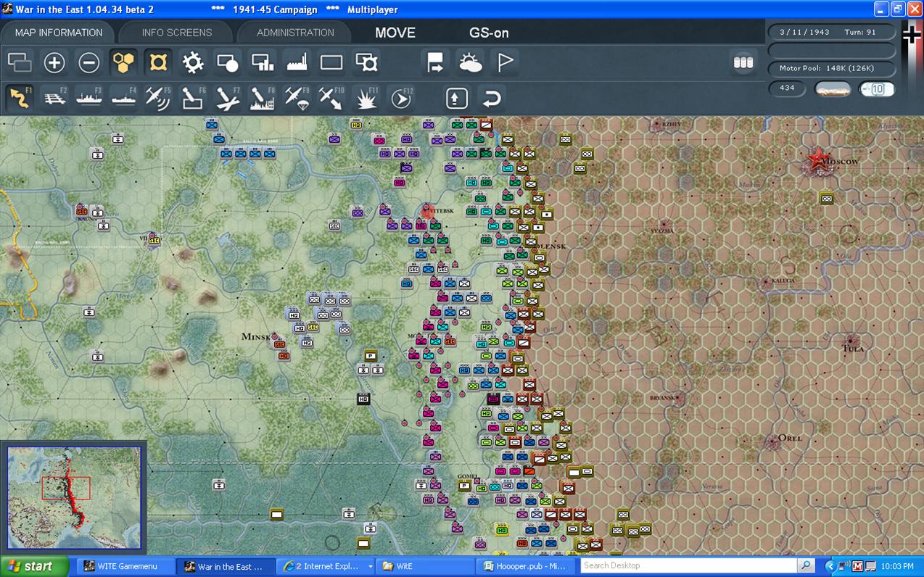Click the flag with arrow icon
The width and height of the screenshot is (924, 577).
[x=435, y=63]
